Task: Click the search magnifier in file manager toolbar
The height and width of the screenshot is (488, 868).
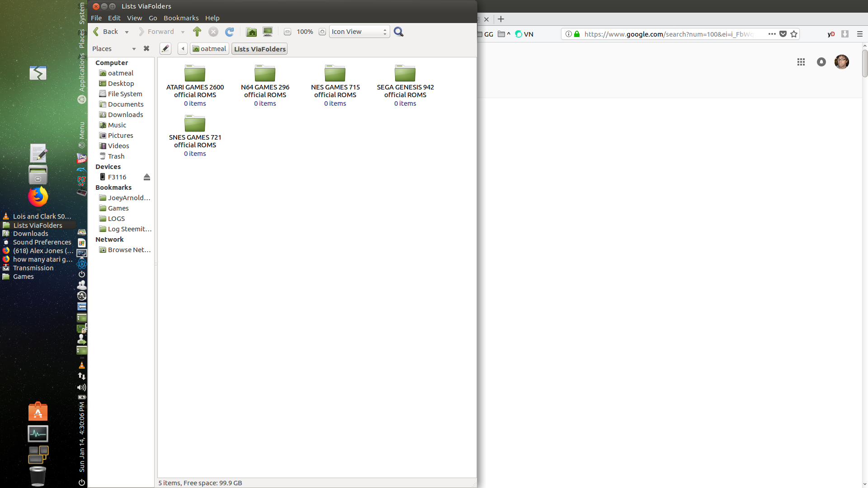Action: point(399,32)
